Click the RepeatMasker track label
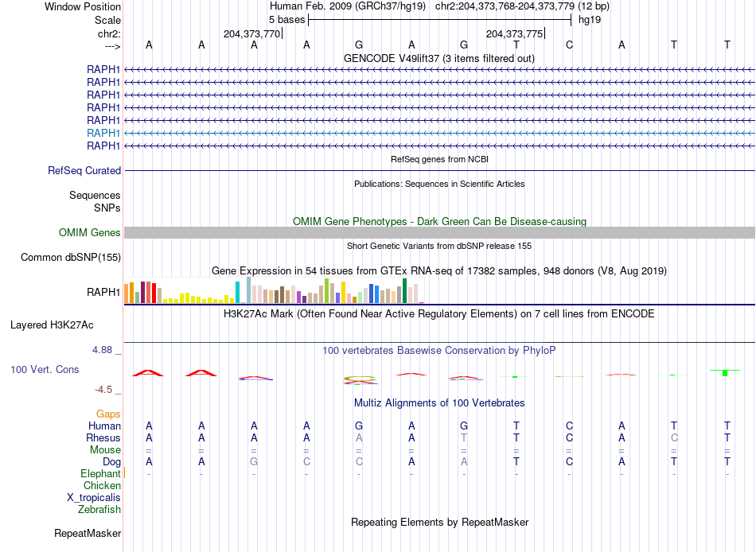 [x=88, y=533]
